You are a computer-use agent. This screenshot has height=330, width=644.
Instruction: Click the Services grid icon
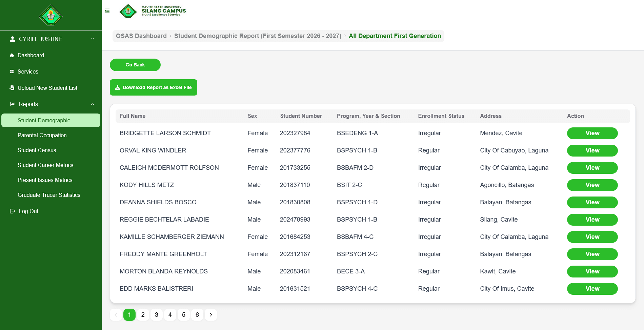coord(12,71)
